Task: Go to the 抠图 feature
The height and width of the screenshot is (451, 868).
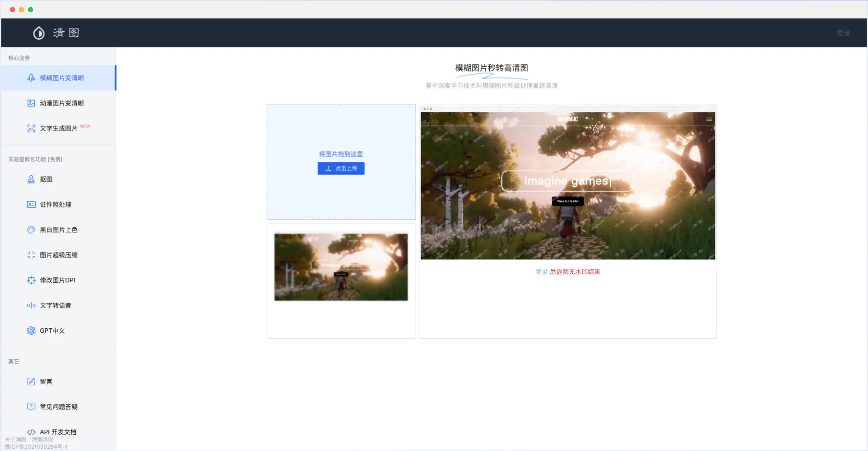Action: pos(59,179)
